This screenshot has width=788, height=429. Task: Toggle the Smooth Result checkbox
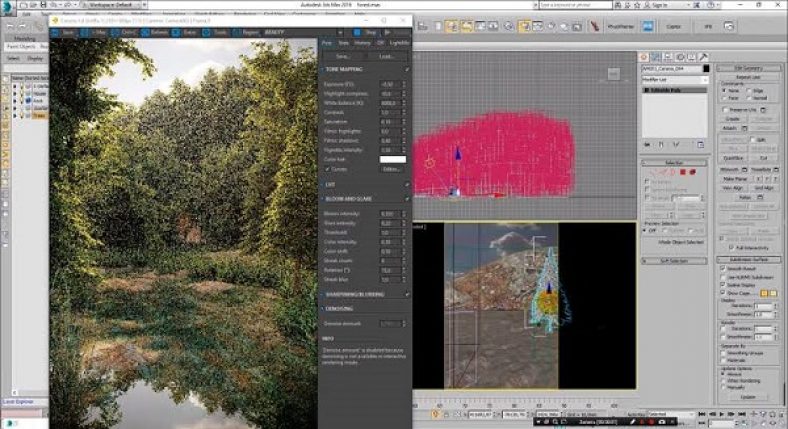722,266
